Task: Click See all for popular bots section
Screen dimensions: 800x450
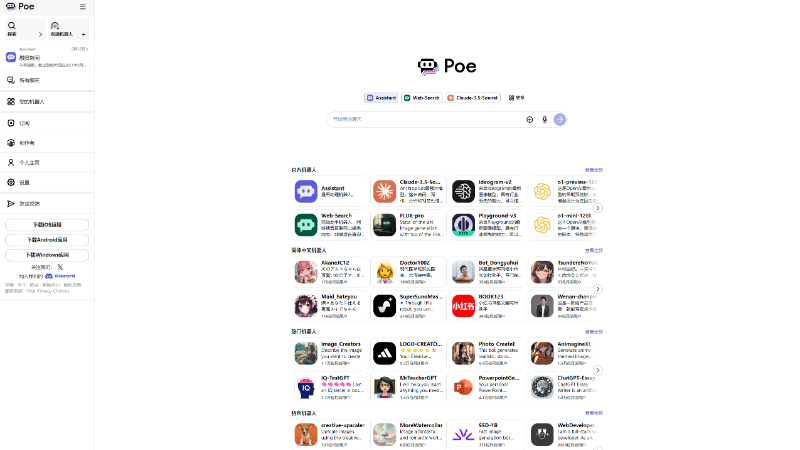Action: 593,332
